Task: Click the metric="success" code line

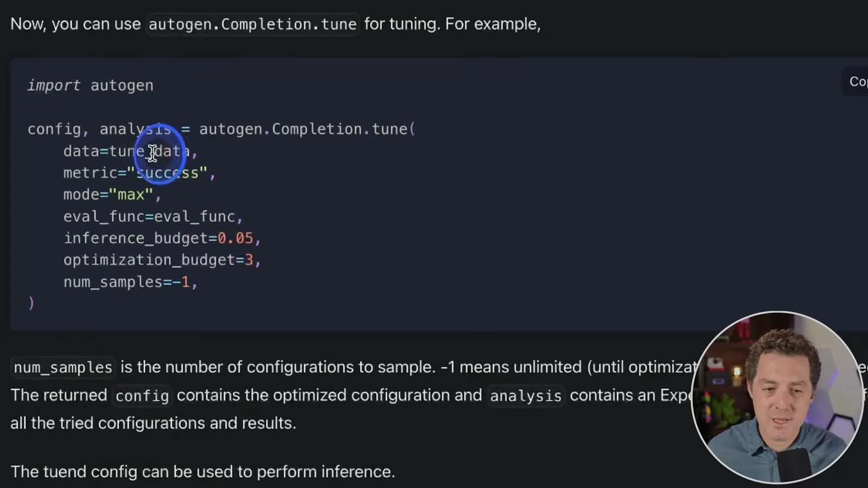Action: coord(139,173)
